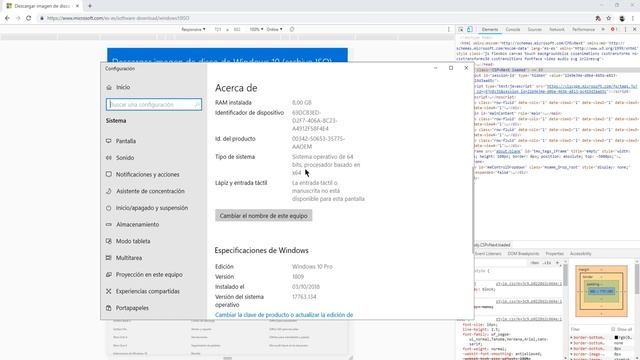Viewport: 640px width, 360px height.
Task: Open a new Chrome tab
Action: pyautogui.click(x=90, y=6)
